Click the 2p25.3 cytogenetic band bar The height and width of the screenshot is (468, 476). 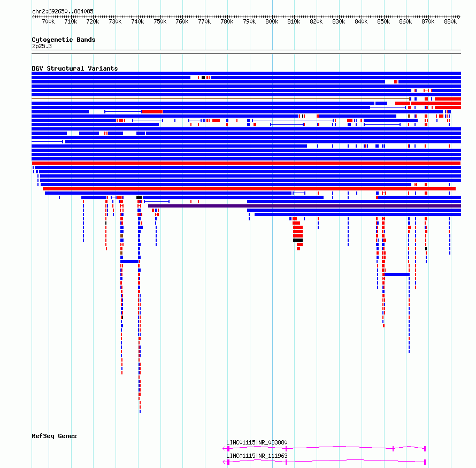coord(246,52)
